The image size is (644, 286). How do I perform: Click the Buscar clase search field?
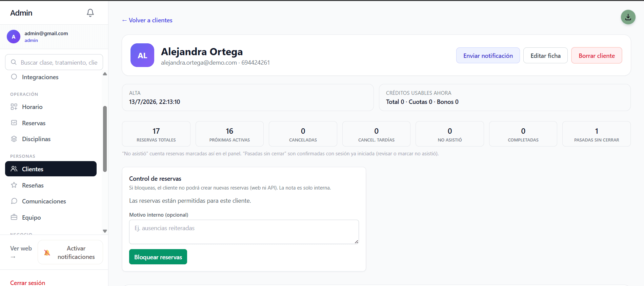(54, 62)
